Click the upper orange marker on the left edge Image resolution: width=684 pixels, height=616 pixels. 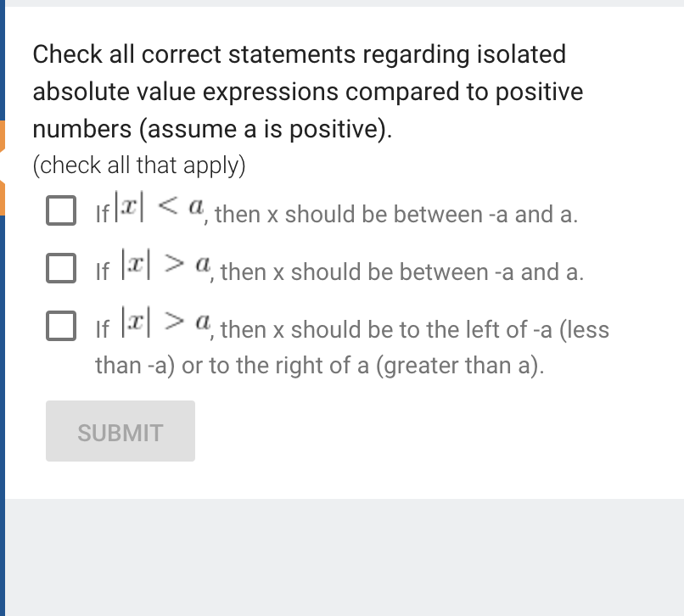click(x=3, y=136)
